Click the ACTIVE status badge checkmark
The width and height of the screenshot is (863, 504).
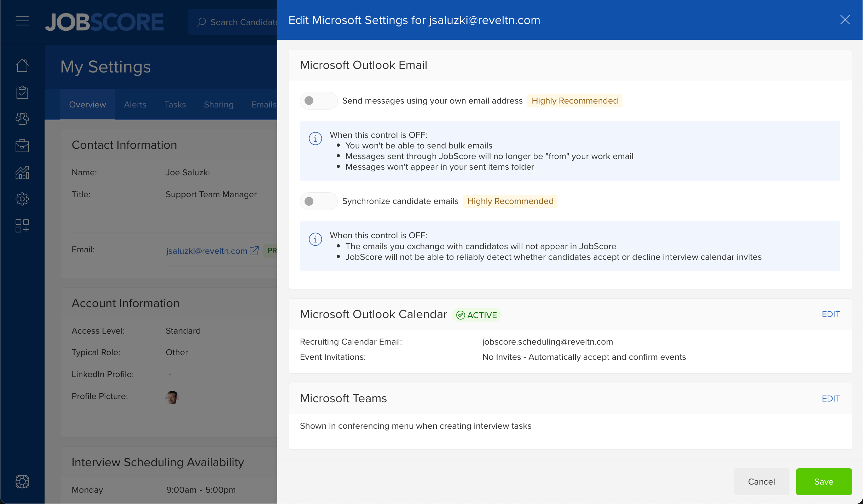[461, 315]
